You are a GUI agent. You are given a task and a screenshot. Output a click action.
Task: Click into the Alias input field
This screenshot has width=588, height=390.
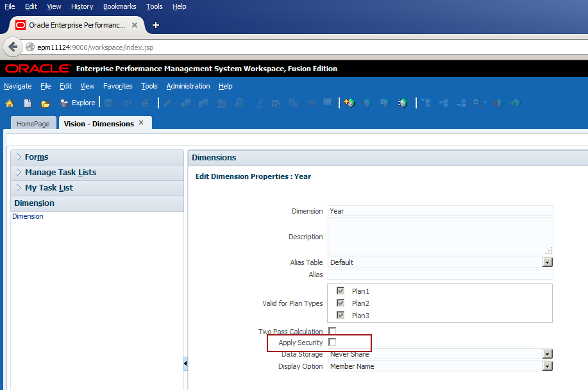[x=441, y=275]
